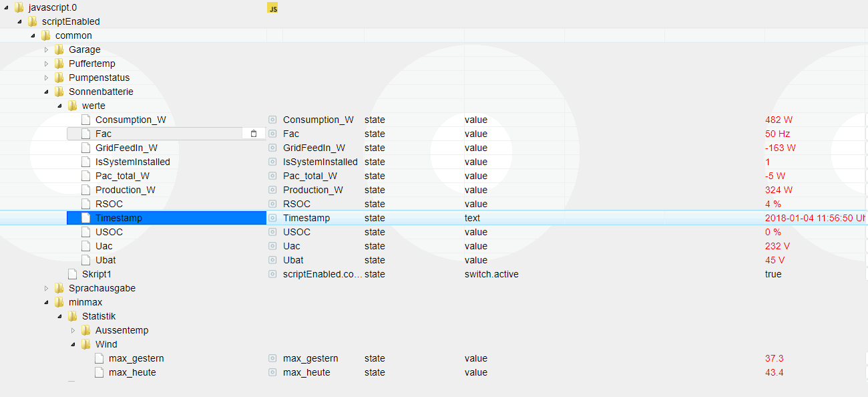Click the value 43.4
This screenshot has width=868, height=397.
pos(775,372)
